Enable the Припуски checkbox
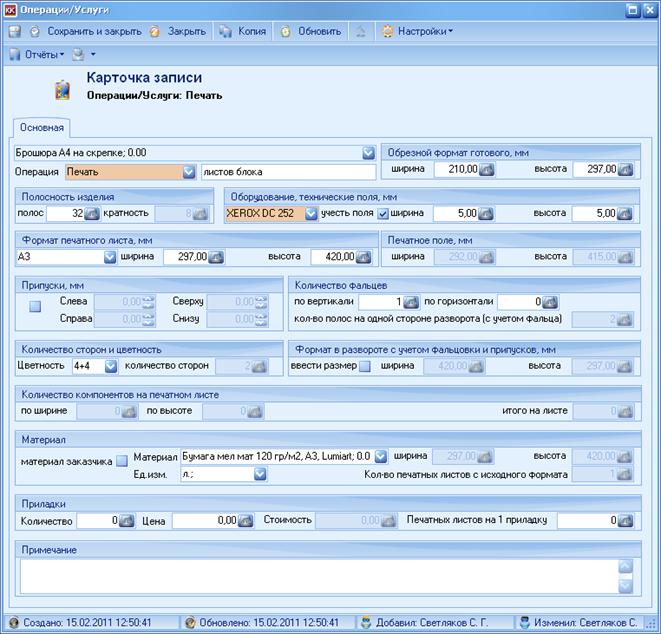Image resolution: width=661 pixels, height=634 pixels. click(x=35, y=306)
